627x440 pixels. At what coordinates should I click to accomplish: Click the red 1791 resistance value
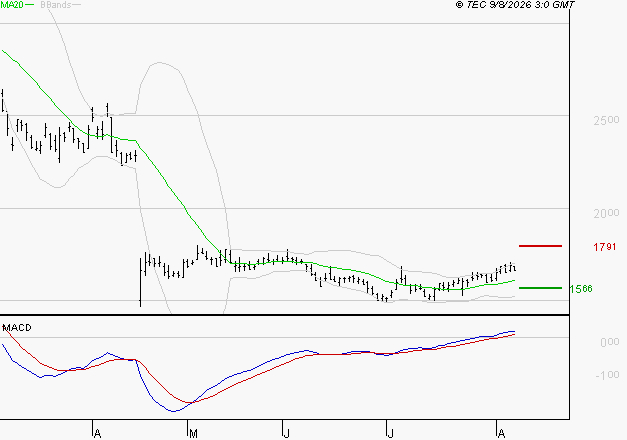tap(605, 247)
